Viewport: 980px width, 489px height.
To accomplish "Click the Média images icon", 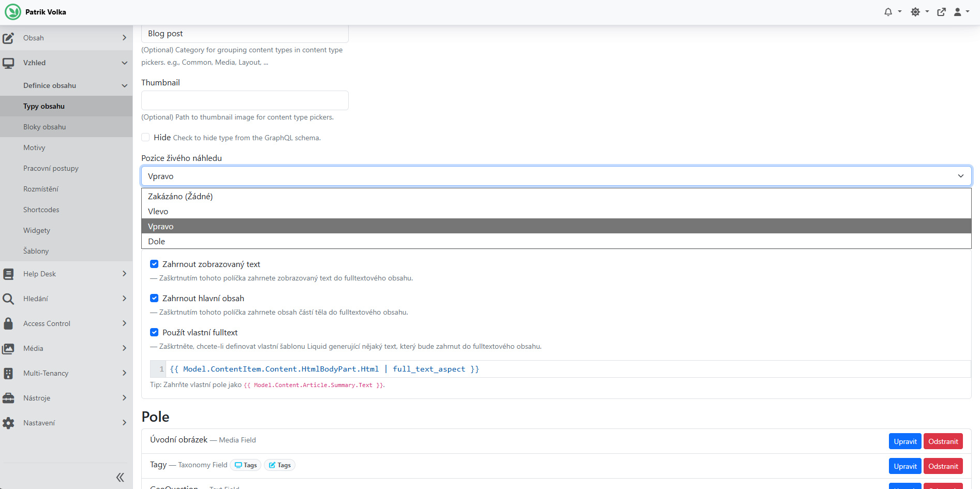I will point(8,348).
